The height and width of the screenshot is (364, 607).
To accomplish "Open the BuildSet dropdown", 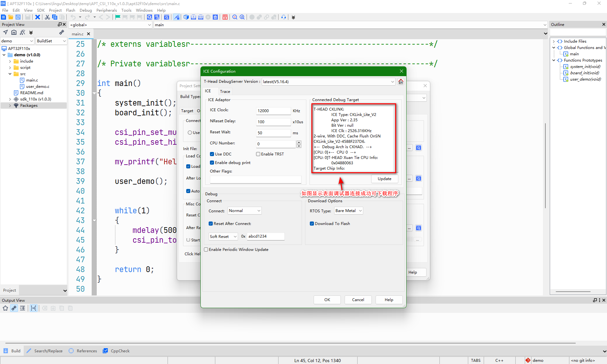I will (51, 41).
